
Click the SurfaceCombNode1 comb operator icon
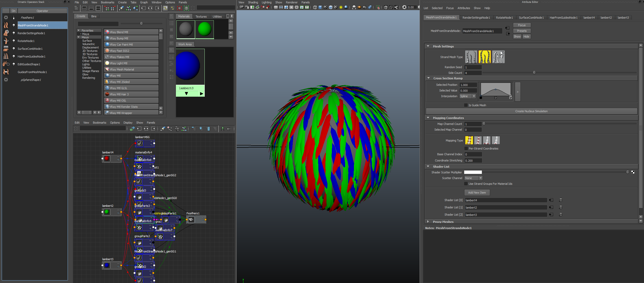click(x=6, y=48)
